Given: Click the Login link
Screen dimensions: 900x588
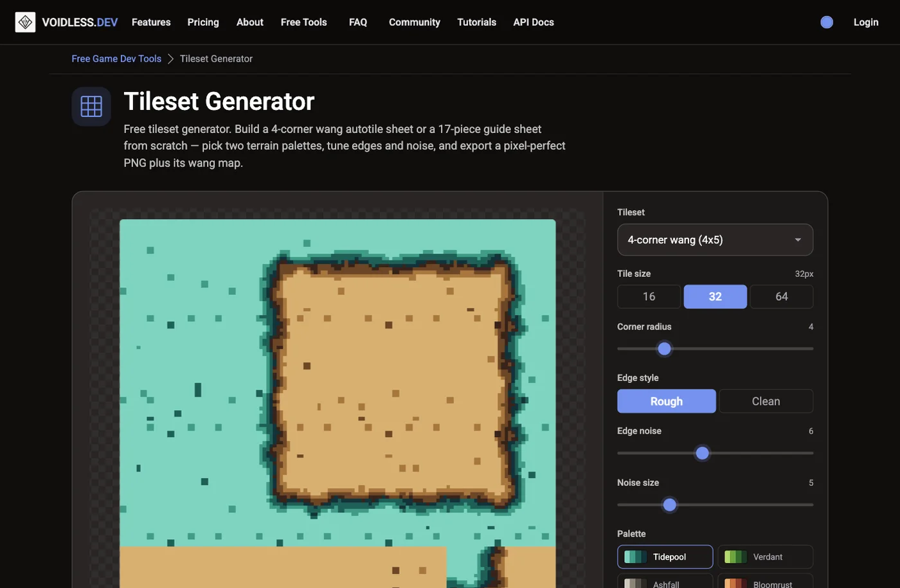Looking at the screenshot, I should tap(866, 22).
